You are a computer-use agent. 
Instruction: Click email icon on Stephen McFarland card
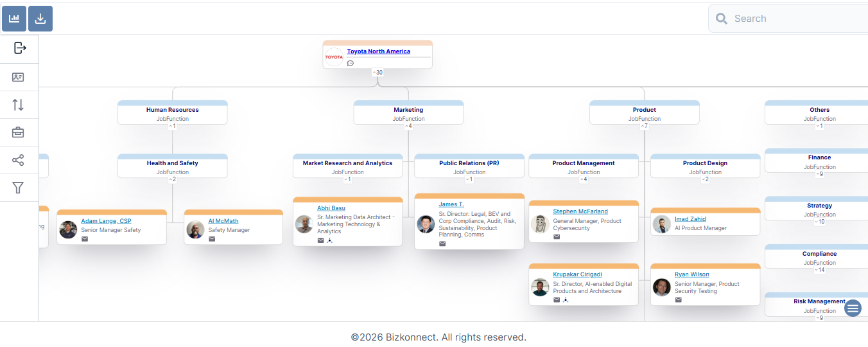(x=557, y=236)
